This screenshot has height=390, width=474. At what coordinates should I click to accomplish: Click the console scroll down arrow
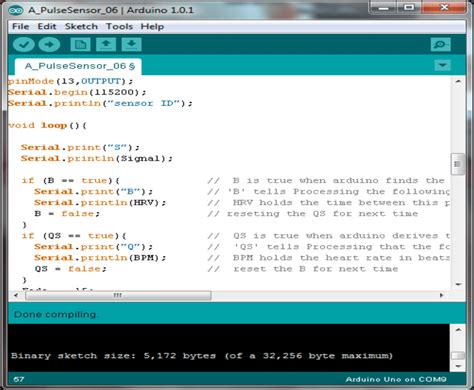point(458,366)
